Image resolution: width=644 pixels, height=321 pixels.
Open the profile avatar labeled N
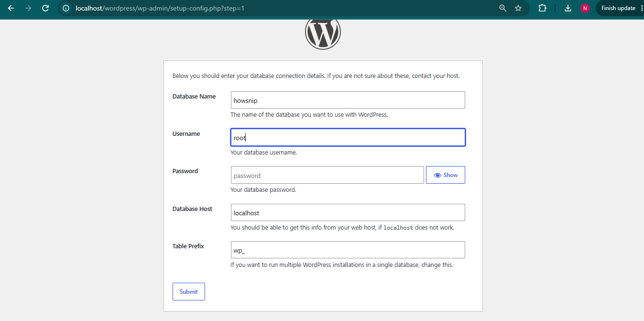pos(585,8)
